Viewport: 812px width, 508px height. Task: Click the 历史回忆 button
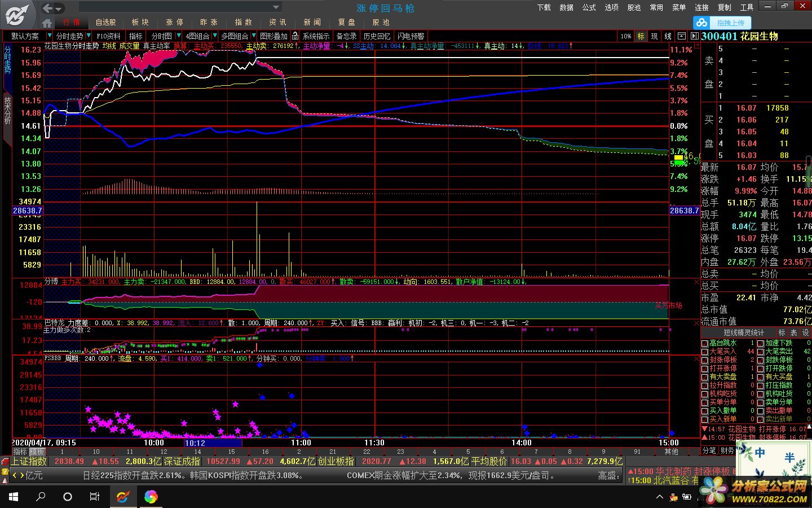tap(377, 36)
